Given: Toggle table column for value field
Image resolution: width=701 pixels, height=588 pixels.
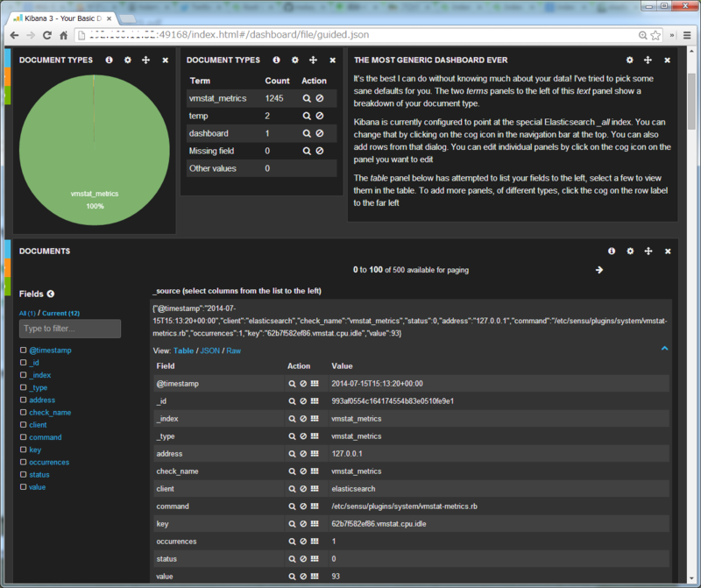Looking at the screenshot, I should tap(315, 577).
